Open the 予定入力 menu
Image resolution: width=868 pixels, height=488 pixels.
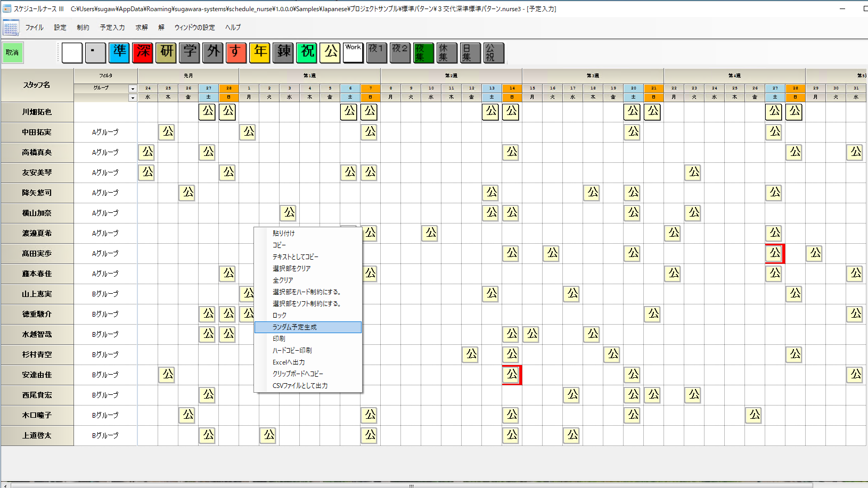click(112, 28)
